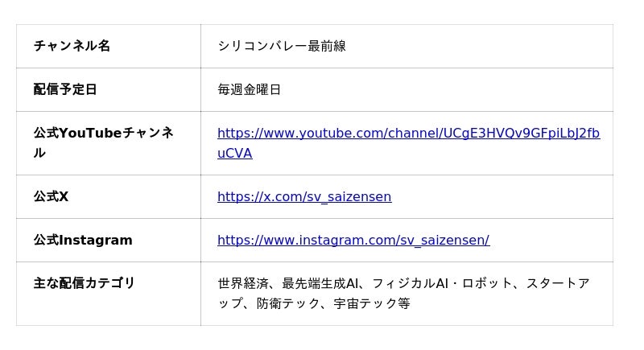Screen dimensions: 644x350
Task: Select the 公式X label cell
Action: click(x=109, y=197)
